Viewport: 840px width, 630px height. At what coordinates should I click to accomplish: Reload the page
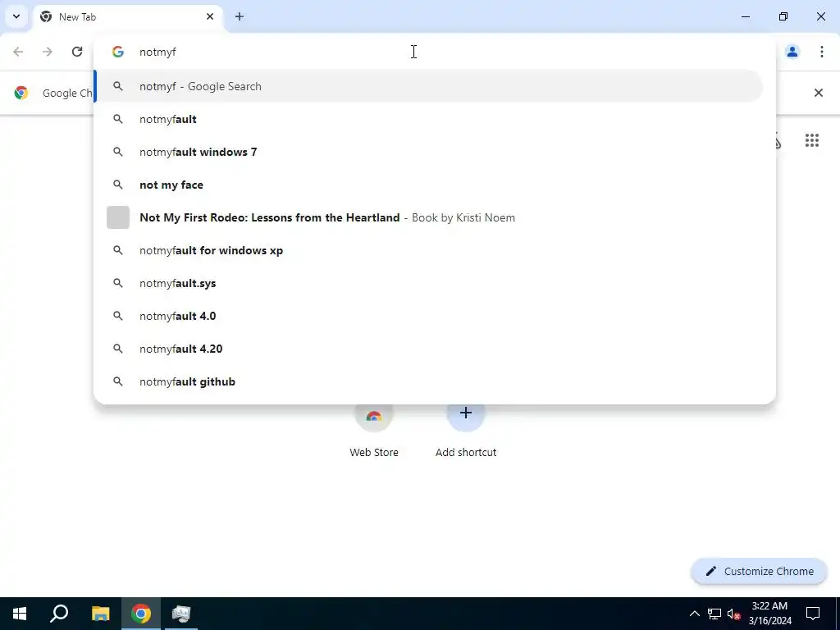[77, 52]
